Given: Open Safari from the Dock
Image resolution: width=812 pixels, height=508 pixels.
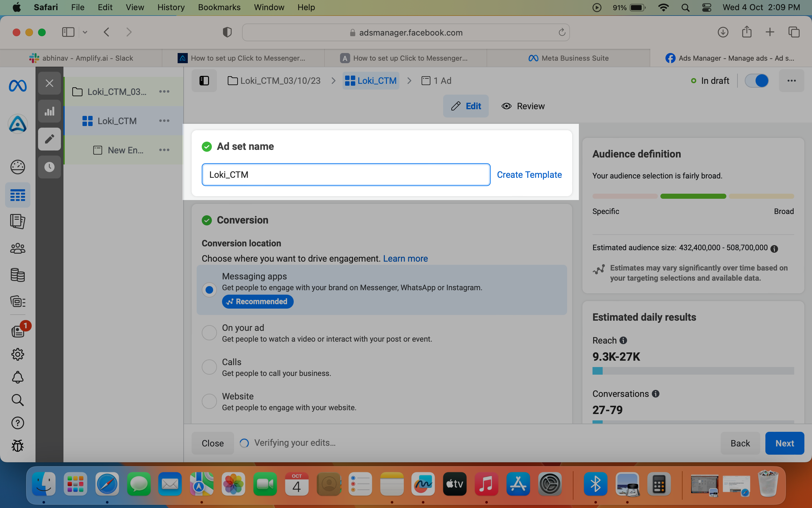Looking at the screenshot, I should pos(107,484).
